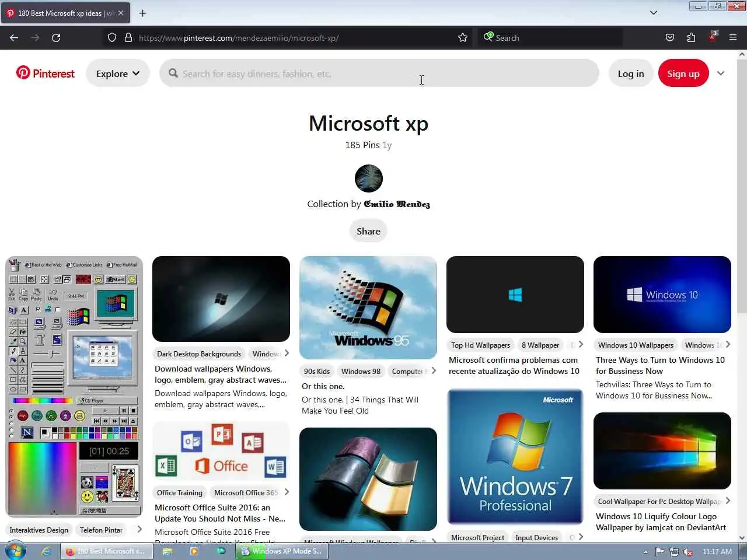Select the Windows 98 tag
The image size is (747, 560).
tap(361, 371)
